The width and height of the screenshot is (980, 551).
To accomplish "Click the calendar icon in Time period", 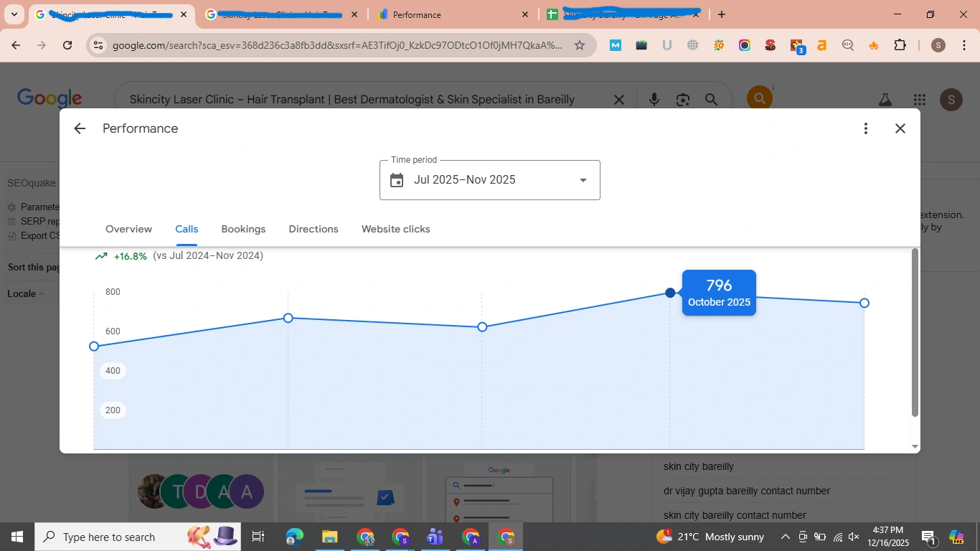I will click(x=397, y=180).
